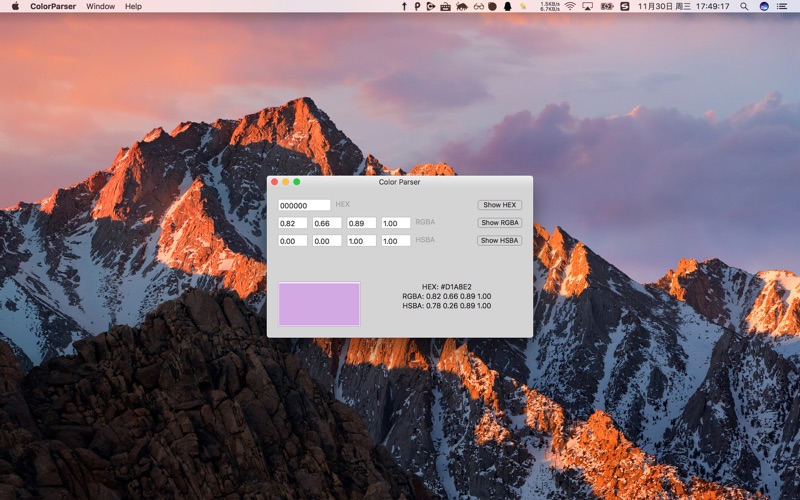The image size is (800, 500).
Task: Open the Window menu
Action: tap(101, 6)
